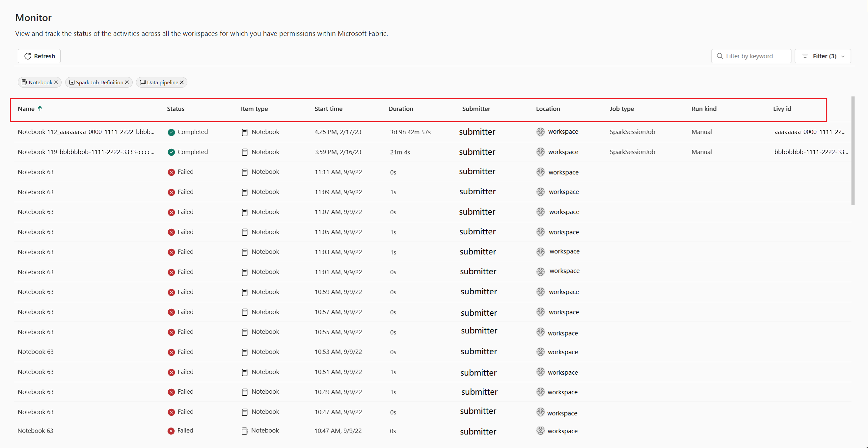Open Notebook 63 run started 11:11 AM

pyautogui.click(x=35, y=172)
